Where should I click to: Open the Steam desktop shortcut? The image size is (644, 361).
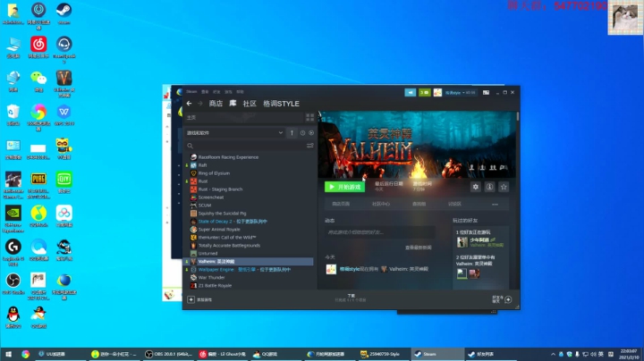tap(64, 13)
